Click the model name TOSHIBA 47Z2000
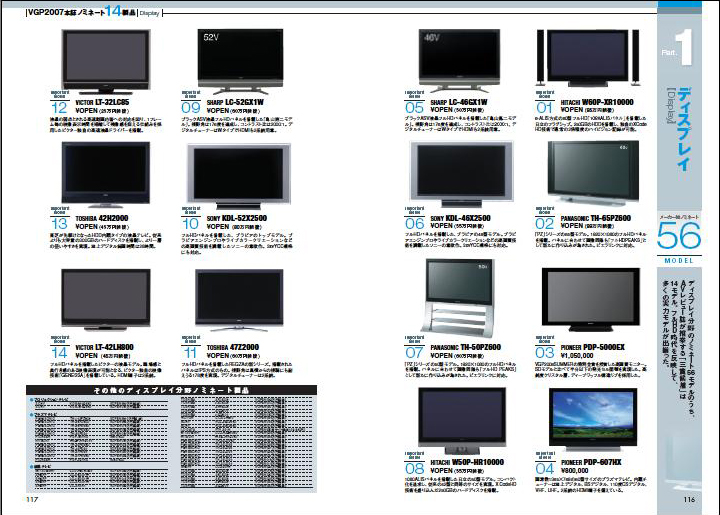720x515 pixels. click(233, 347)
